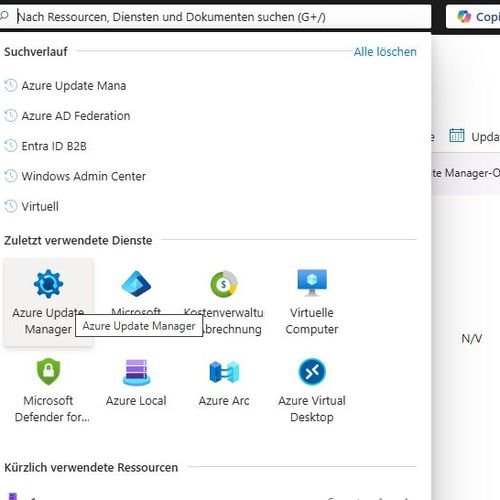Click the N/V value in background page
500x500 pixels.
coord(471,339)
